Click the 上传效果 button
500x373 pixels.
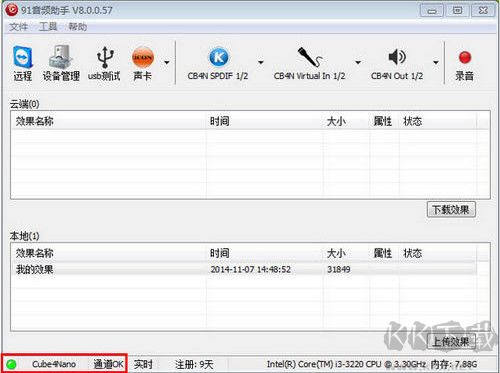point(451,341)
